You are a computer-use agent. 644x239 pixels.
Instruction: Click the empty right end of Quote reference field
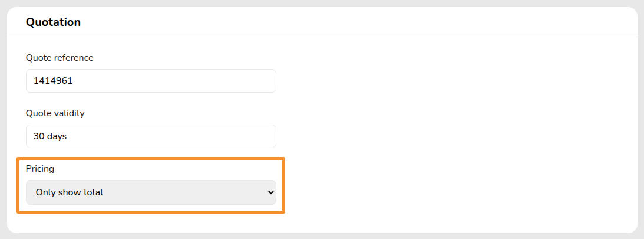(247, 81)
